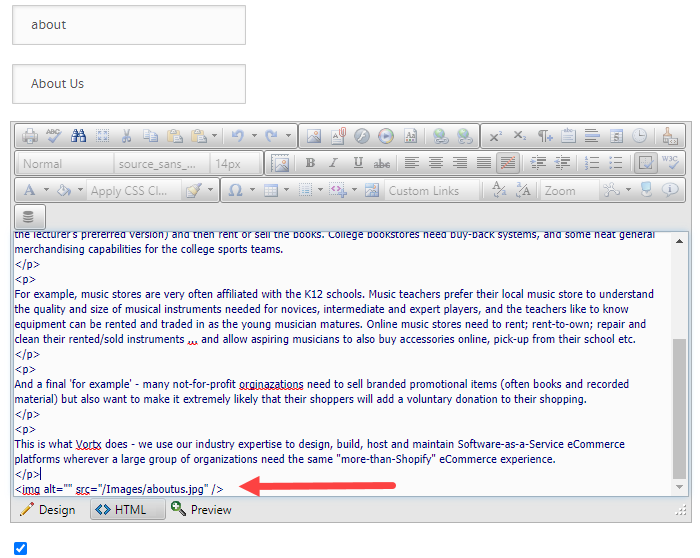
Task: Toggle italic formatting
Action: click(x=334, y=163)
